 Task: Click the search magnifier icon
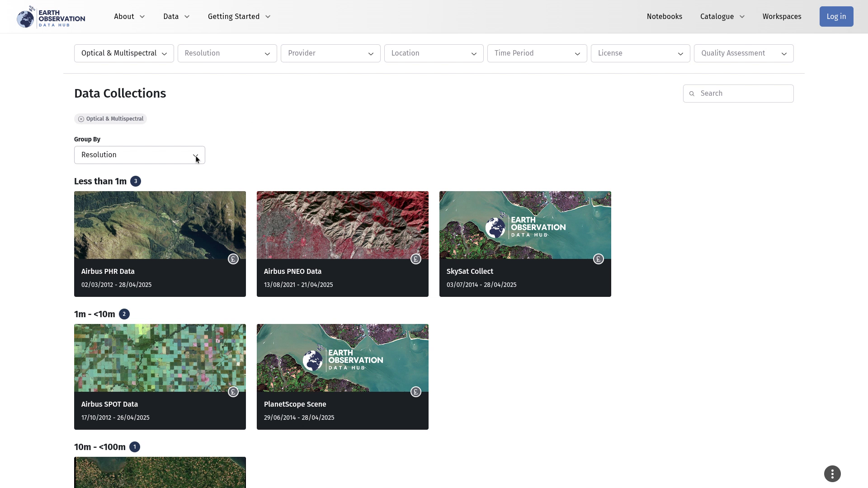pyautogui.click(x=692, y=94)
